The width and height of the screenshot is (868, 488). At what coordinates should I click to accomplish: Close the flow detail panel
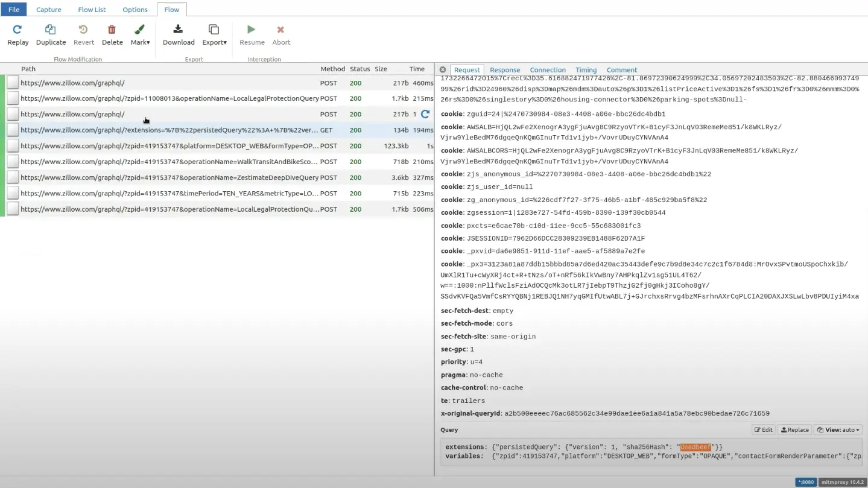(442, 69)
